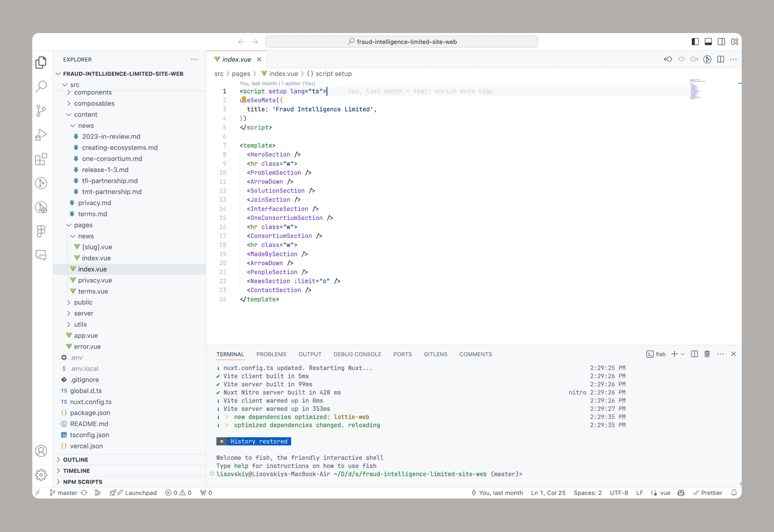
Task: Toggle secondary side bar visibility
Action: tap(722, 42)
